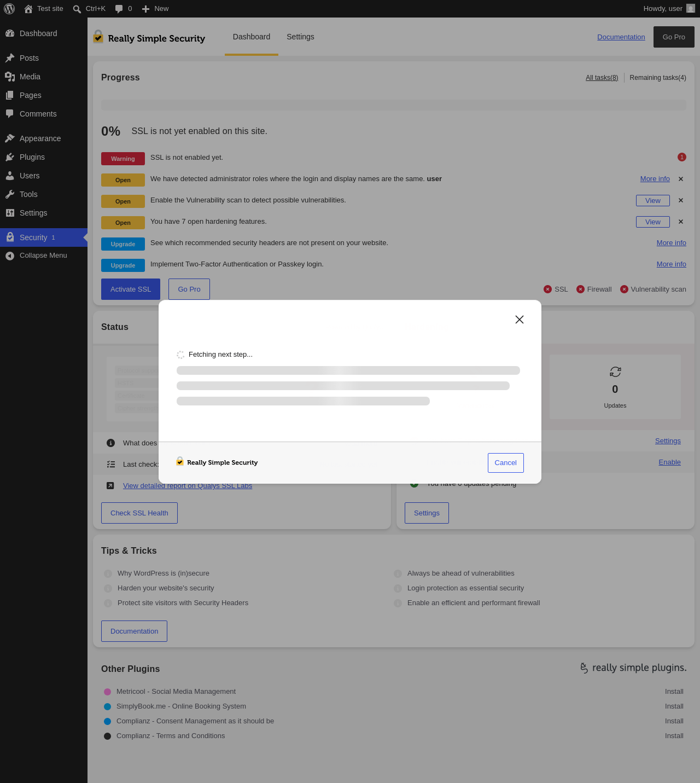Click View for Vulnerability scan task
The width and height of the screenshot is (700, 783).
[653, 200]
